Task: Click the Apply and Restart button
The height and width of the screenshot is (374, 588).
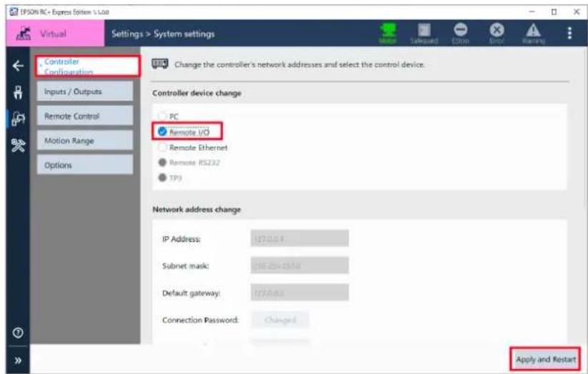Action: (x=545, y=360)
